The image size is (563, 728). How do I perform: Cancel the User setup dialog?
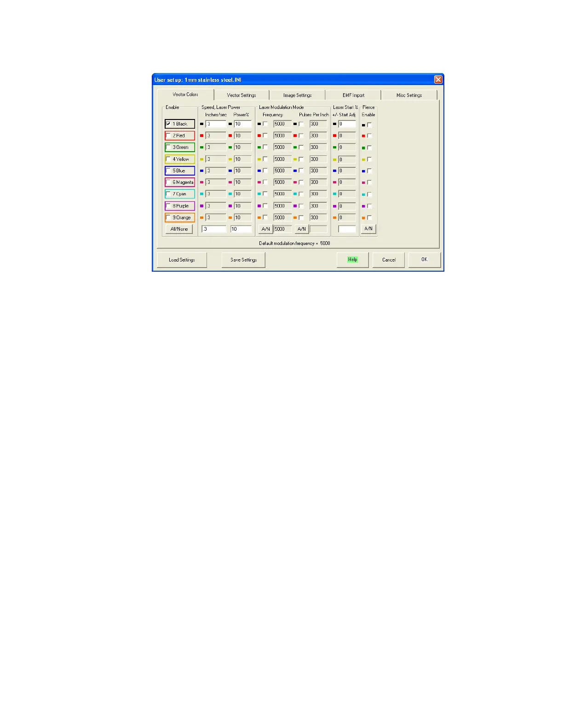[x=389, y=260]
